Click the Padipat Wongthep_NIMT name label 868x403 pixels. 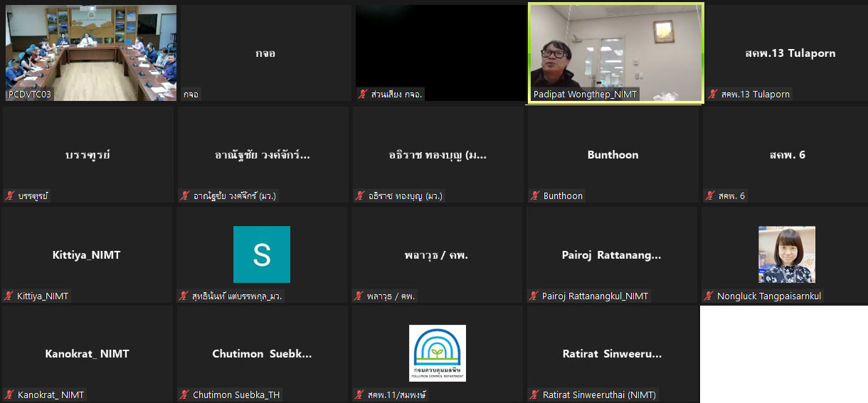586,95
